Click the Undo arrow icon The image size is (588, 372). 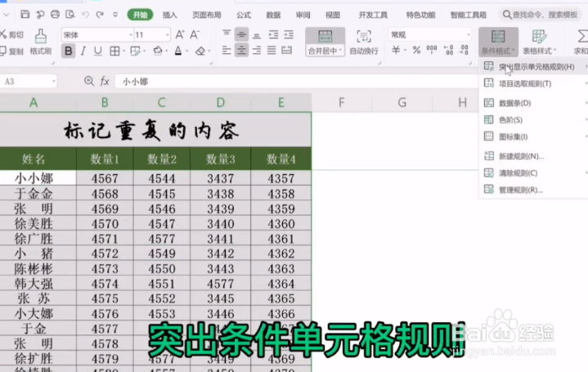pos(85,15)
